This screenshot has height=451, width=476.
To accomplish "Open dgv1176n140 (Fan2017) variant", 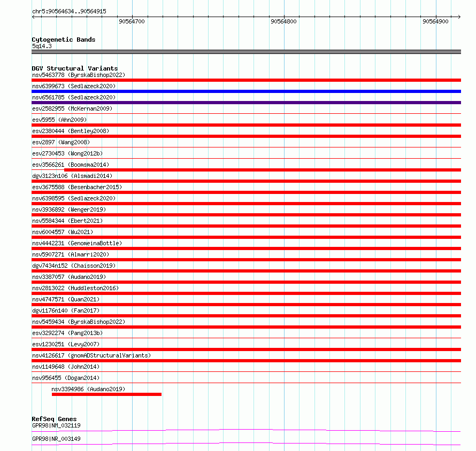I will (66, 310).
